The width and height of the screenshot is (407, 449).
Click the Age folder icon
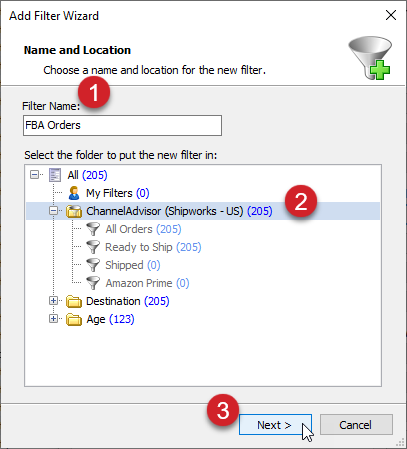pos(74,319)
